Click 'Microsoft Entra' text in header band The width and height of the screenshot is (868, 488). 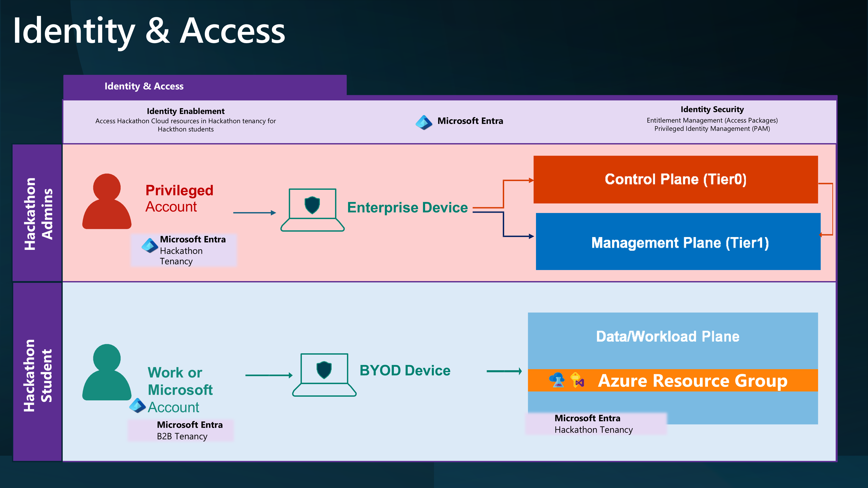[470, 121]
